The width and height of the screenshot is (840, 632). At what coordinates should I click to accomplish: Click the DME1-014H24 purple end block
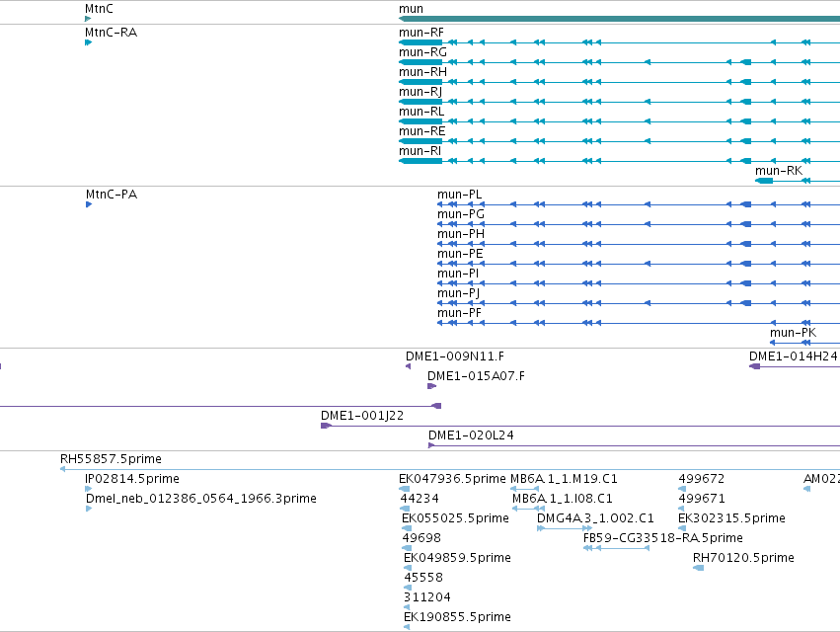[755, 366]
